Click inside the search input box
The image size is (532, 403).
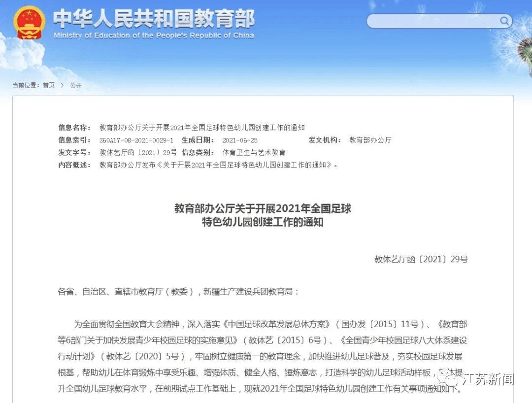[433, 21]
